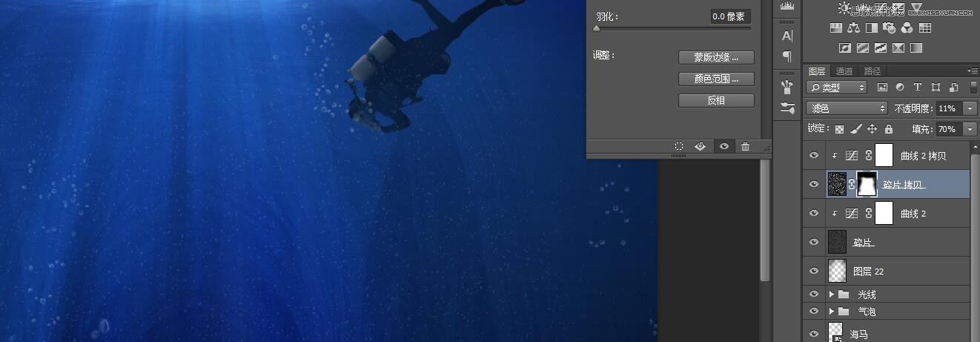The height and width of the screenshot is (342, 980).
Task: Hide the 光线 group
Action: pyautogui.click(x=814, y=294)
